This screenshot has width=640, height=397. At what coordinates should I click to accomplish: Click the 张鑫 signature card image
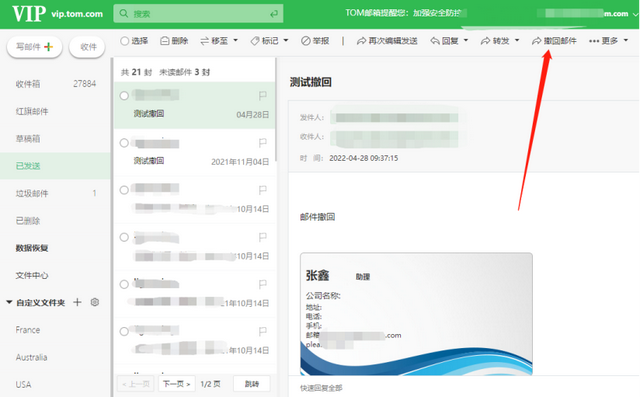(416, 314)
